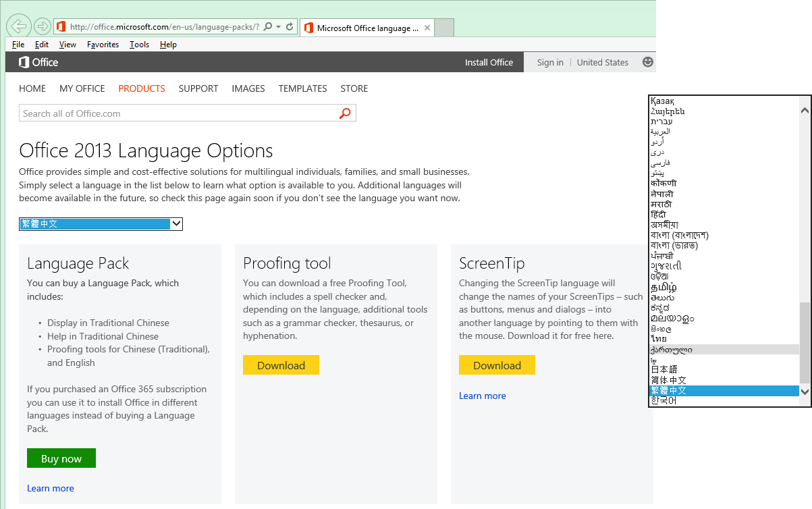Select অসমীয়া in the language list

click(x=724, y=225)
